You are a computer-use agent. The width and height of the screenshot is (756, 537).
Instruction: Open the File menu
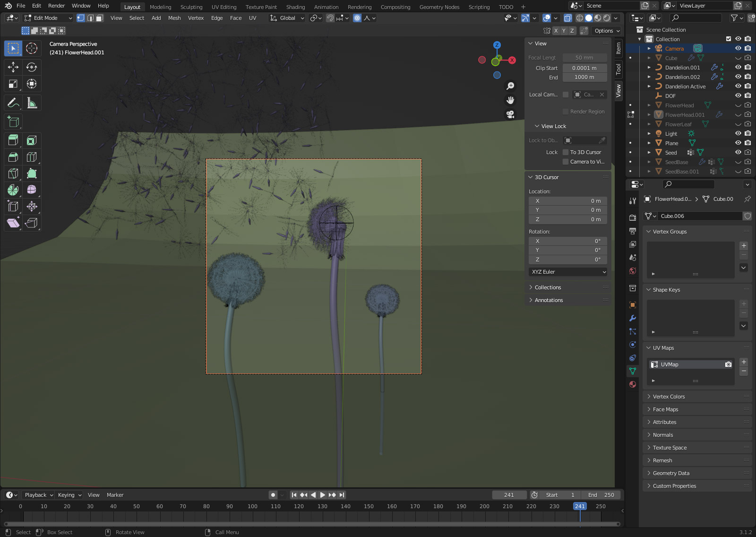pyautogui.click(x=21, y=6)
